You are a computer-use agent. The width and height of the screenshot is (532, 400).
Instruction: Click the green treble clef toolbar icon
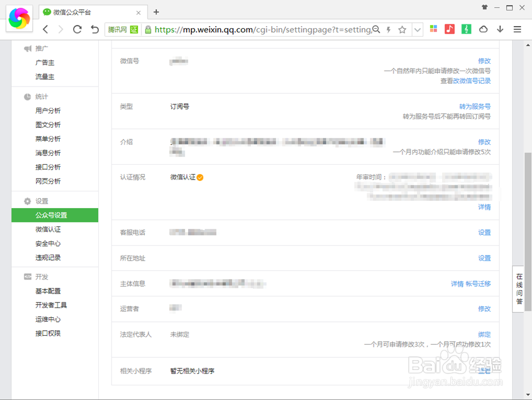point(466,29)
